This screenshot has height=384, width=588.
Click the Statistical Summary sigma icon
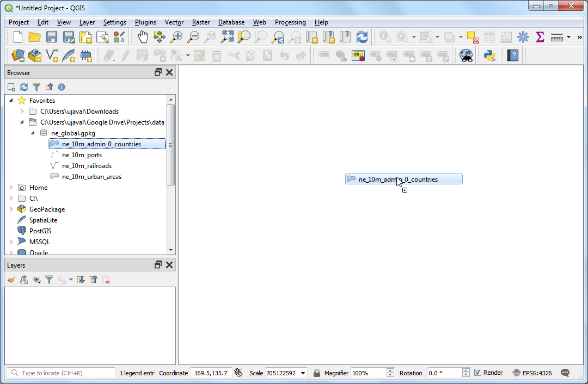point(540,37)
